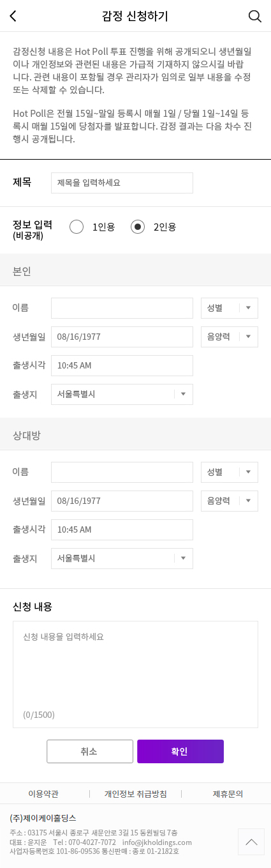271x868 pixels.
Task: Open 본인 성별 dropdown
Action: coord(230,308)
